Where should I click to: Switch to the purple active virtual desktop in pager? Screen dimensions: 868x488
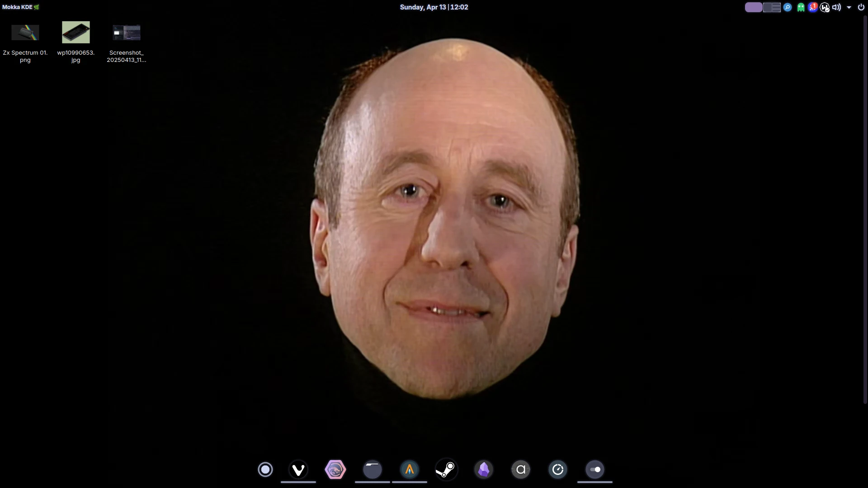[x=754, y=7]
